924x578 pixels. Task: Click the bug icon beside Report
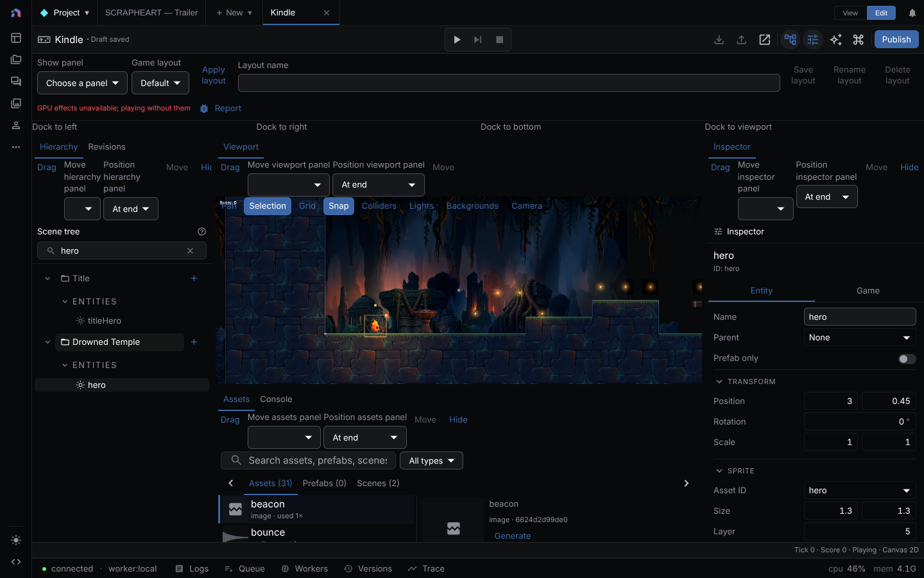(x=204, y=109)
